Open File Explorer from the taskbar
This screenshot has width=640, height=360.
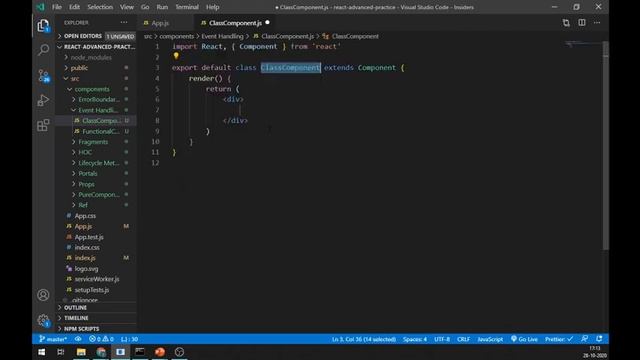(x=81, y=352)
